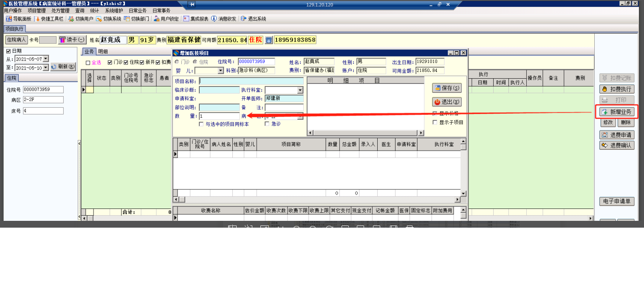Click the 扣费执行 hand icon button
Image resolution: width=644 pixels, height=297 pixels.
pyautogui.click(x=617, y=89)
